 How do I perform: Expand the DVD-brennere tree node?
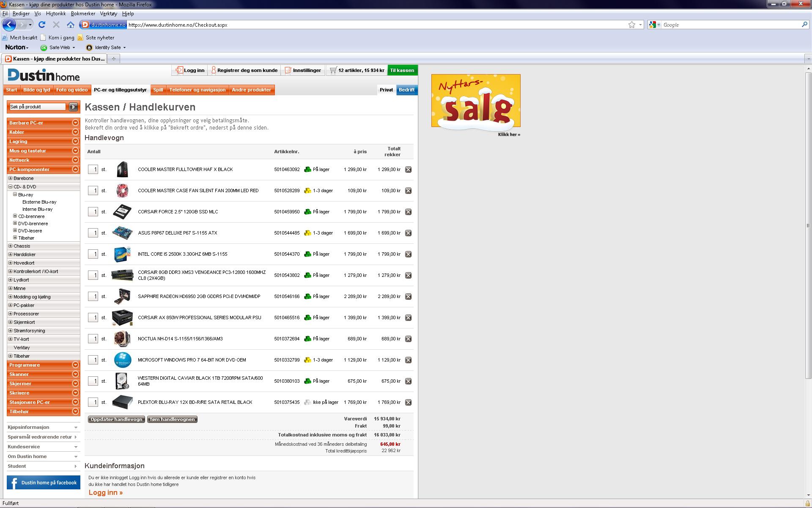point(15,223)
